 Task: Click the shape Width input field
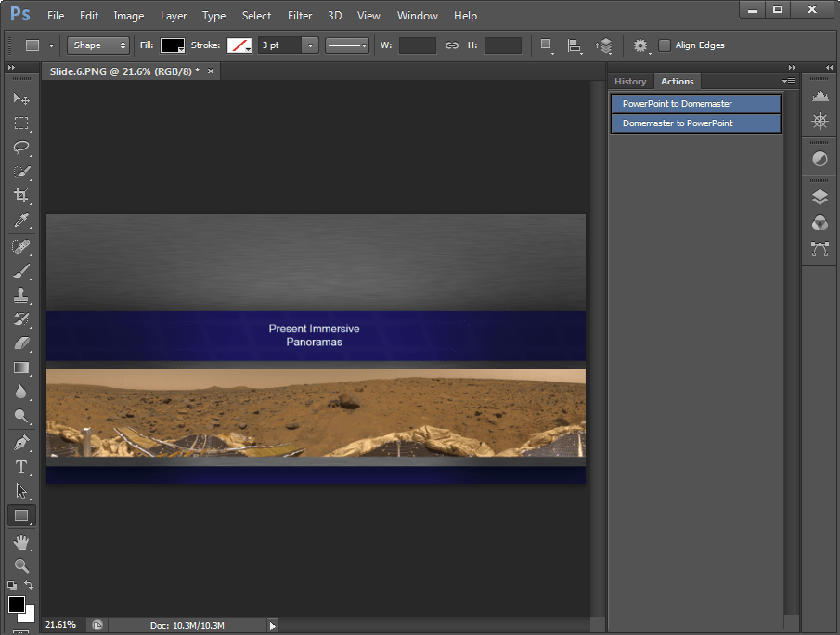417,45
